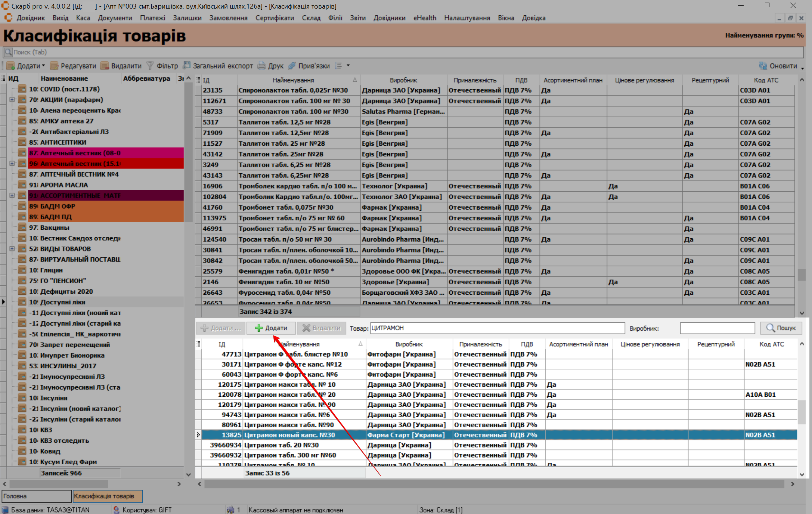
Task: Sort upper grid by Найменування column
Action: (x=293, y=80)
